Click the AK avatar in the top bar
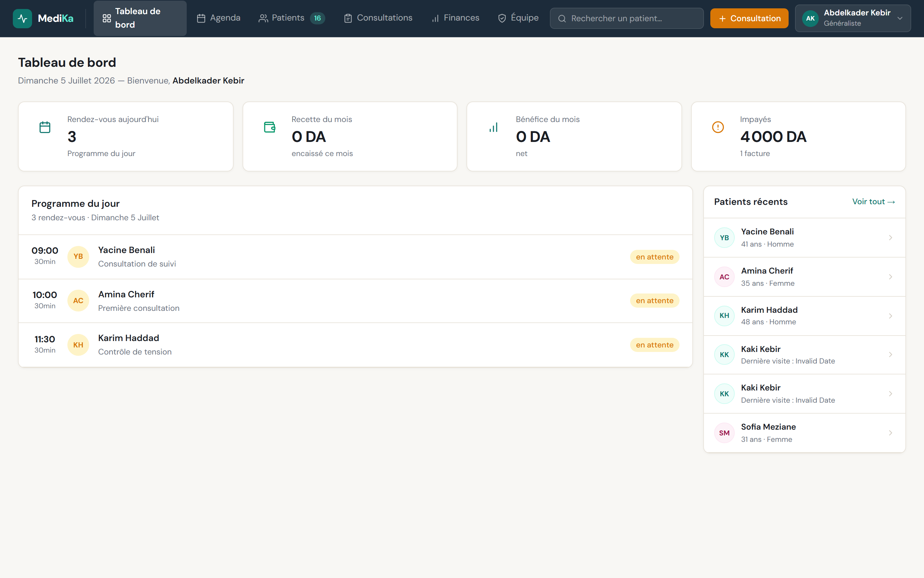 point(810,18)
